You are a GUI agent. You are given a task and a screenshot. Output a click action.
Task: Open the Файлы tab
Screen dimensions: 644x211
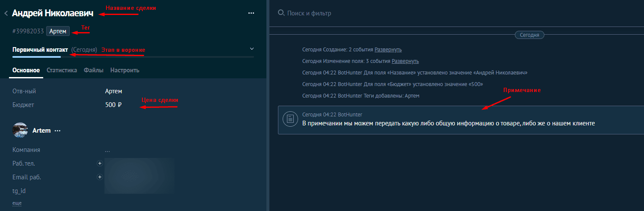point(93,70)
